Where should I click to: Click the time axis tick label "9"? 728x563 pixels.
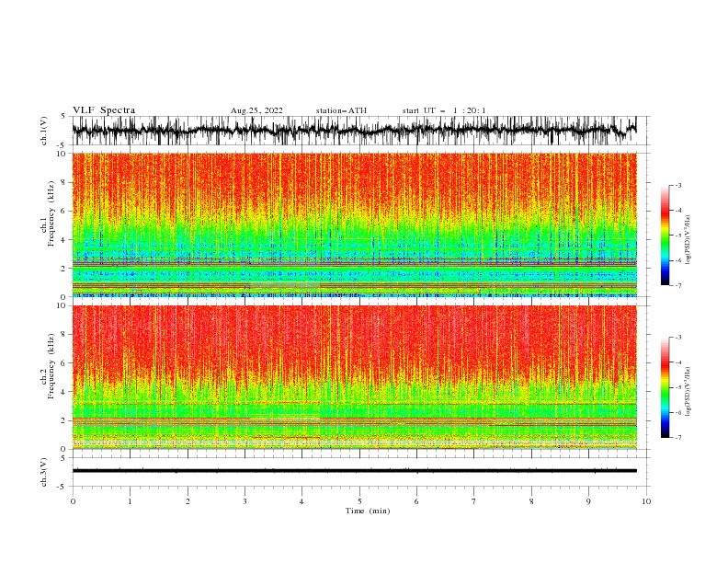[588, 501]
